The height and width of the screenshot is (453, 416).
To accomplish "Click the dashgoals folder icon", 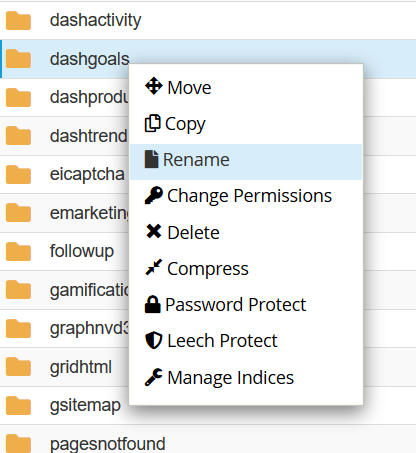I will point(18,59).
